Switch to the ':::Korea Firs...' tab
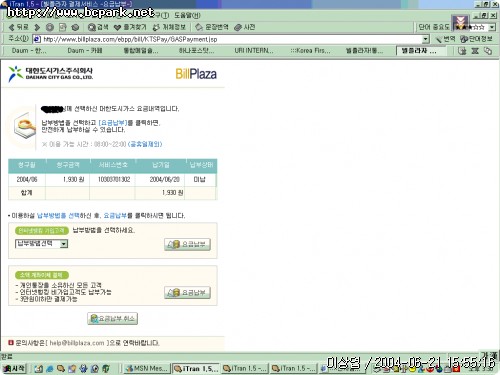This screenshot has width=500, height=375. [310, 51]
